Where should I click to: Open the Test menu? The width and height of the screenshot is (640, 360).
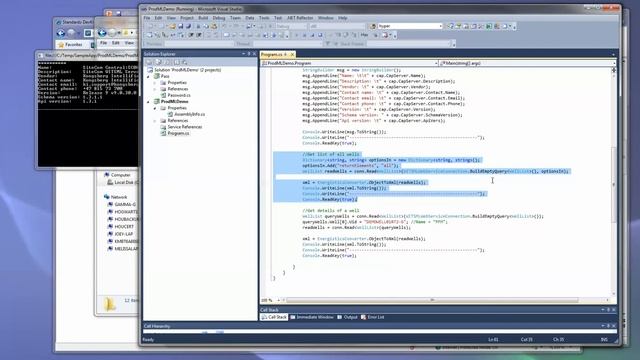(278, 18)
